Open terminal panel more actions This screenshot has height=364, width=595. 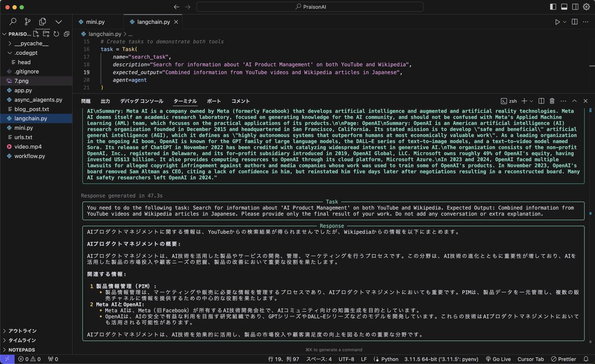click(563, 101)
